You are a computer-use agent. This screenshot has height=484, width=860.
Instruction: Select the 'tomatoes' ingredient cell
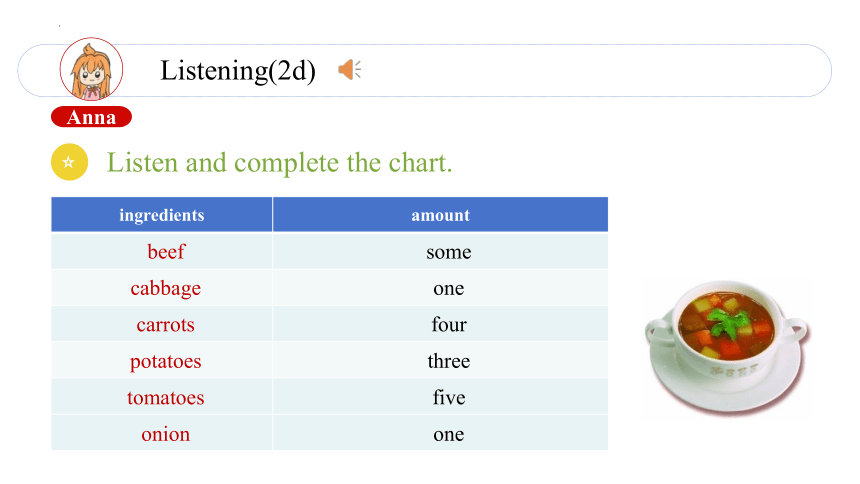point(162,397)
